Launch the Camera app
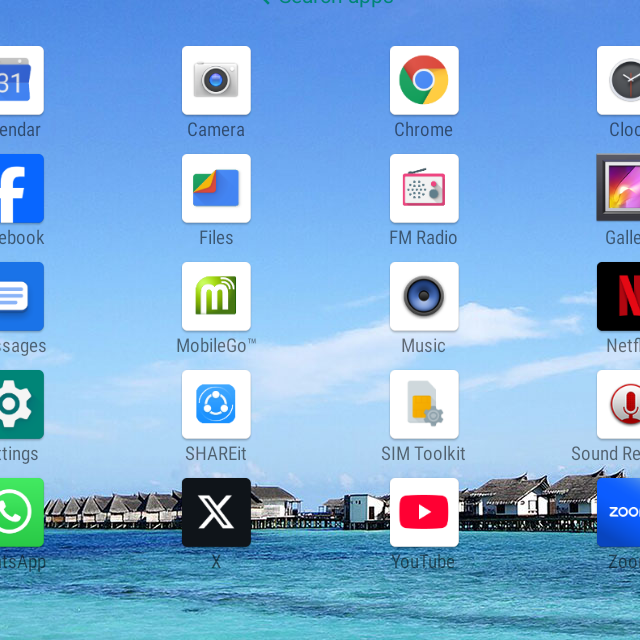This screenshot has height=640, width=640. tap(216, 80)
